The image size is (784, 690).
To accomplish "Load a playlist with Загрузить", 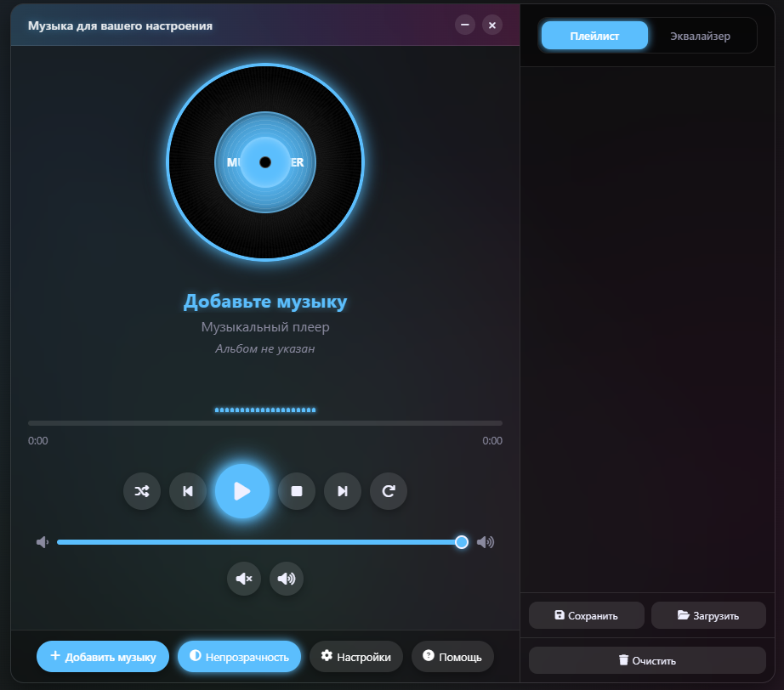I will click(708, 615).
